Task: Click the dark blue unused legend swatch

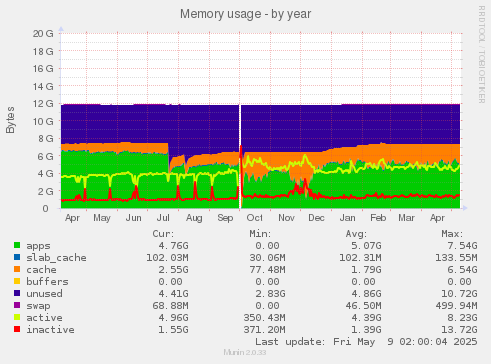Action: [17, 293]
